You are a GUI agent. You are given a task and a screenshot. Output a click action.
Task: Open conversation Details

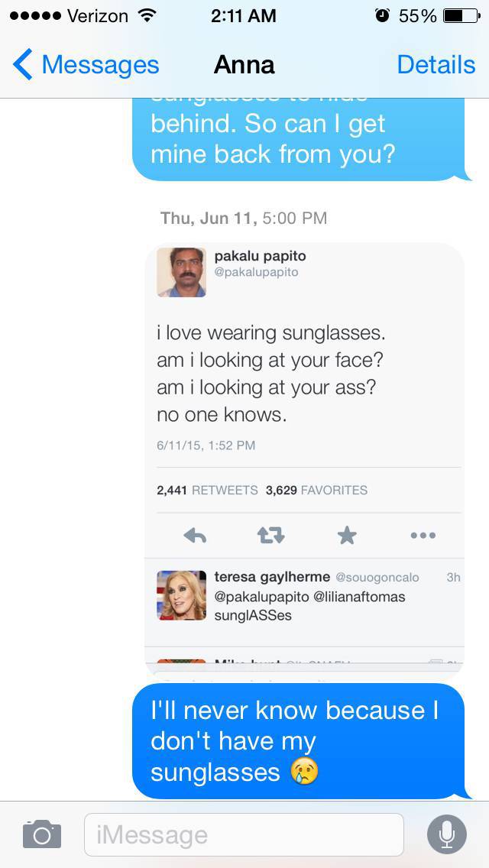click(x=436, y=65)
